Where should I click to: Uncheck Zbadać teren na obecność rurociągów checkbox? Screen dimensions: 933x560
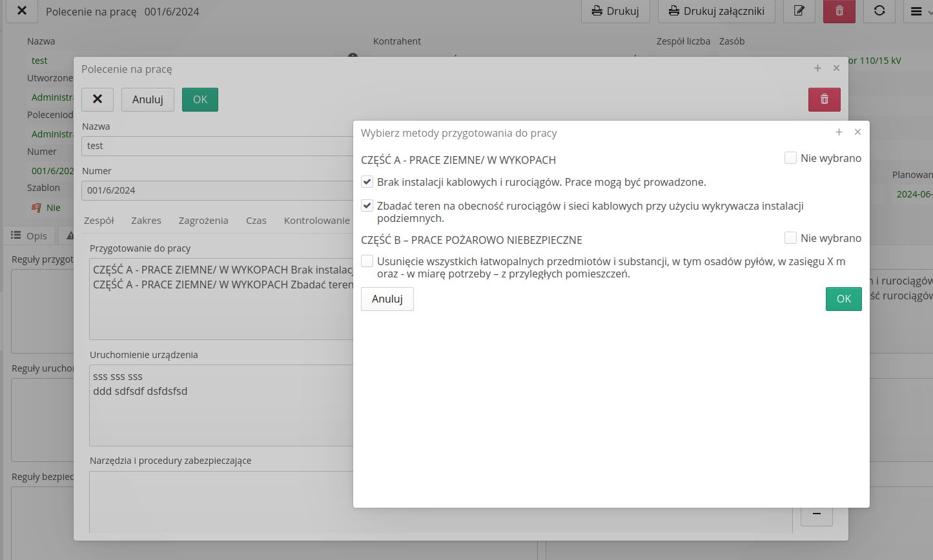click(367, 206)
